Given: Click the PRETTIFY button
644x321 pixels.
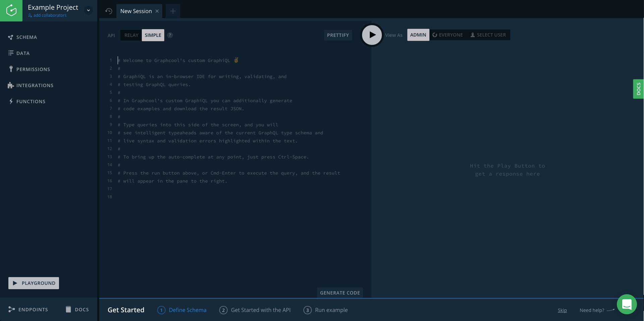Looking at the screenshot, I should tap(338, 35).
